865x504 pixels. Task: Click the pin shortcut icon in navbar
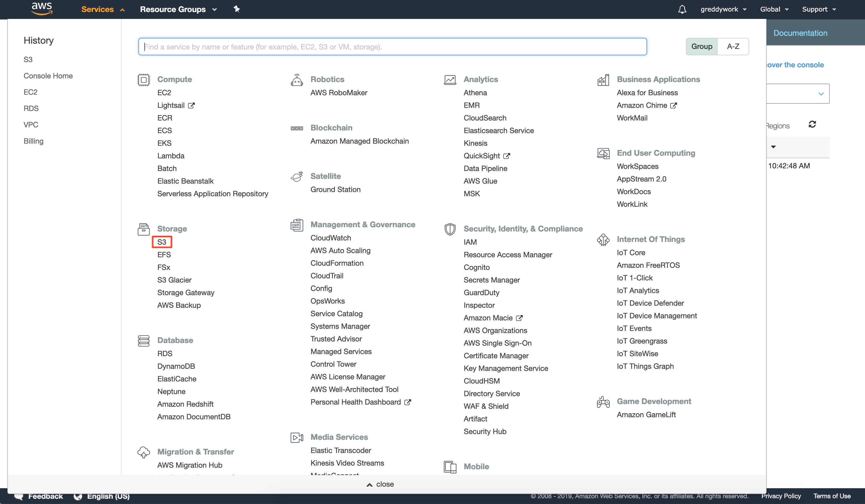236,9
